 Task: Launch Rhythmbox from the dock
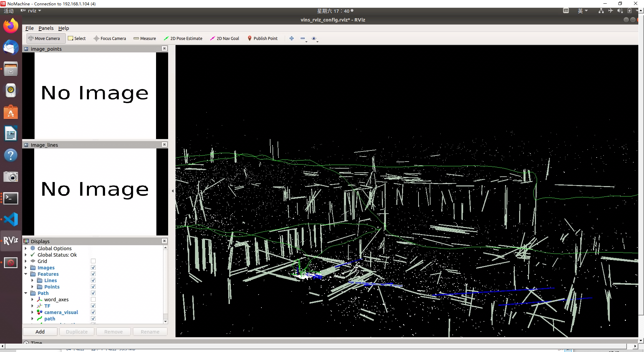click(11, 90)
